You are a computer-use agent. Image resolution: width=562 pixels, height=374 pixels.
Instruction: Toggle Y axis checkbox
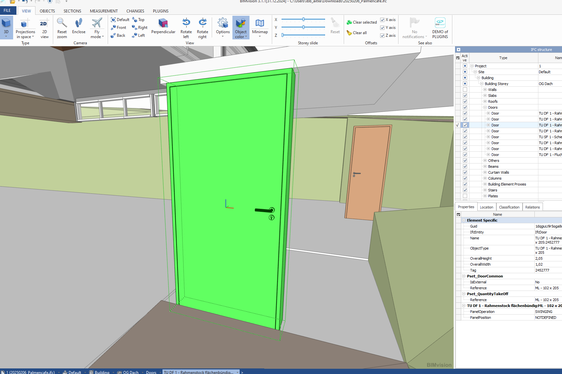[x=382, y=28]
